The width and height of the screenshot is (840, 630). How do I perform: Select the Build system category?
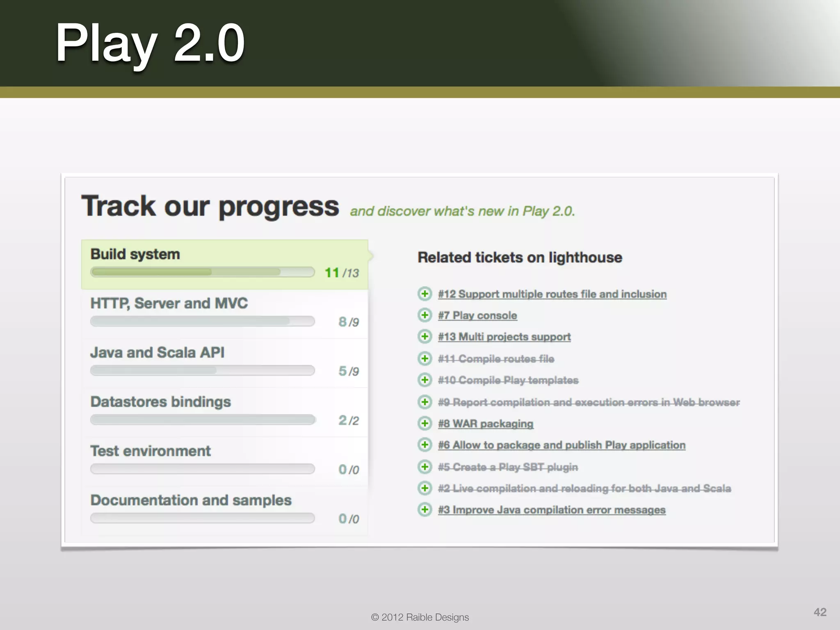[225, 265]
